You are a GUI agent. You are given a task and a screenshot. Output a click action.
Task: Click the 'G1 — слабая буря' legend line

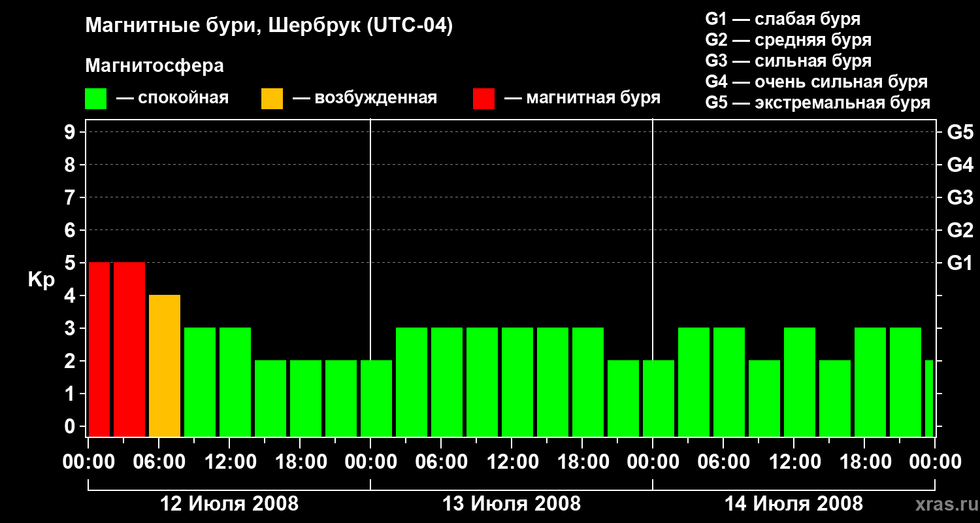coord(783,19)
